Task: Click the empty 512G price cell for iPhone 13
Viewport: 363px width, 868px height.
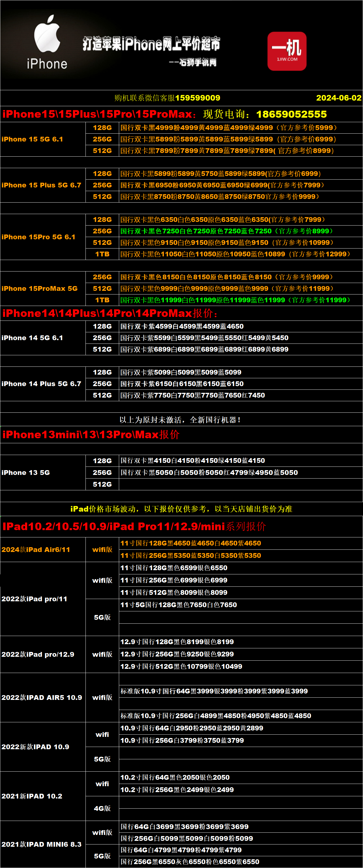Action: coord(241,484)
